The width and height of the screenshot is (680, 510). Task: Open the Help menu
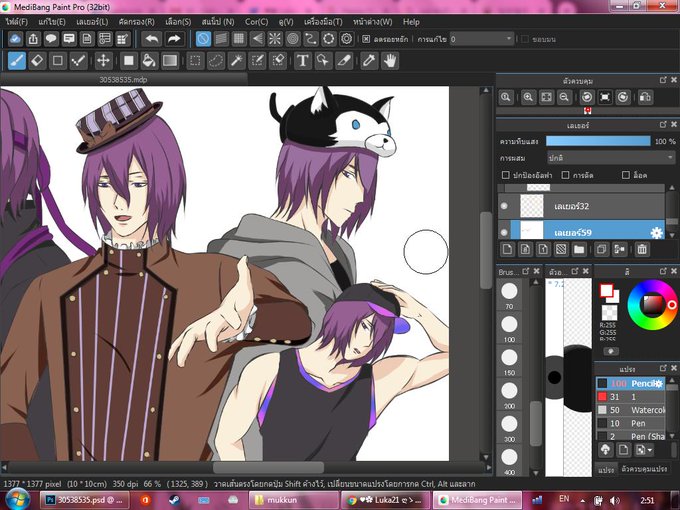411,22
